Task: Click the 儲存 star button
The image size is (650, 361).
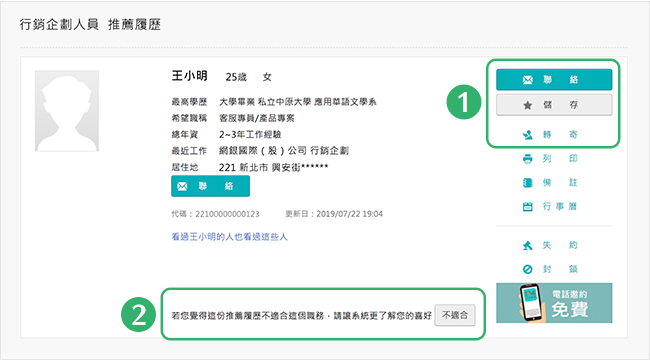Action: tap(554, 105)
